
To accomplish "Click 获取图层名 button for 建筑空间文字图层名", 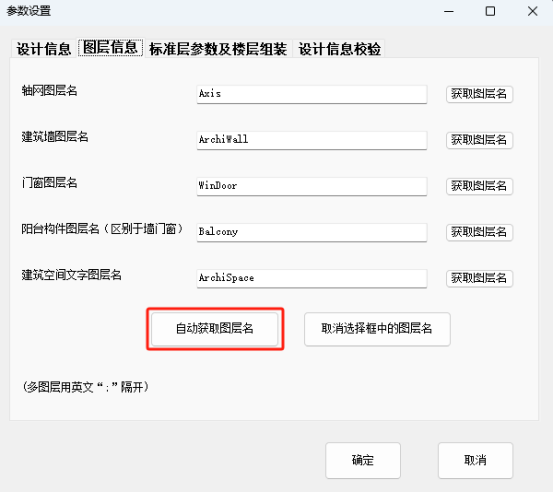I will click(479, 278).
